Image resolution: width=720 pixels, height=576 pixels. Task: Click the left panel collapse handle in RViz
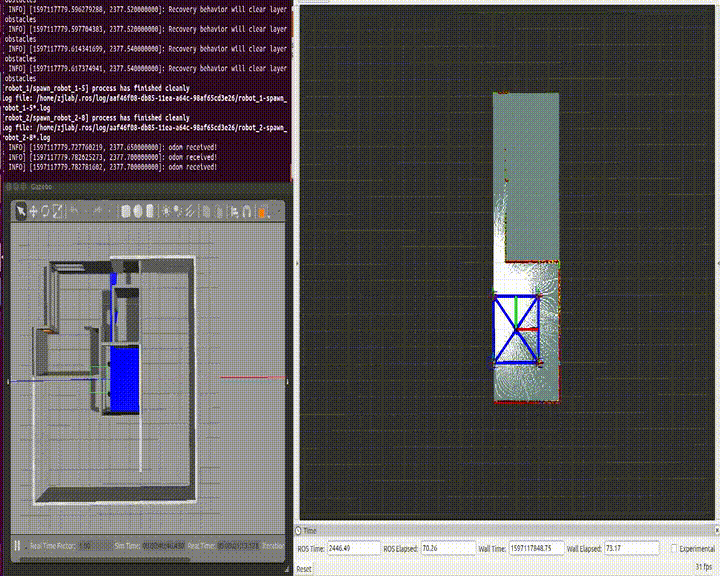(297, 263)
